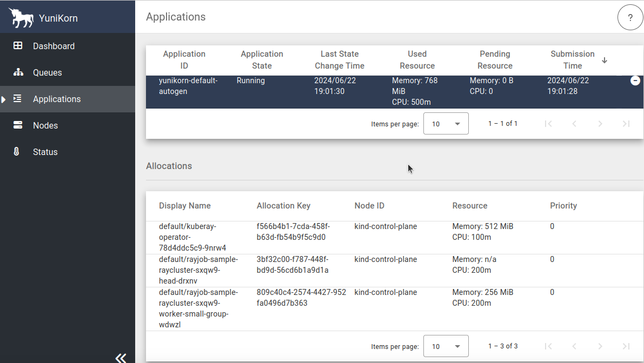Open allocations table items per page dropdown

(446, 346)
